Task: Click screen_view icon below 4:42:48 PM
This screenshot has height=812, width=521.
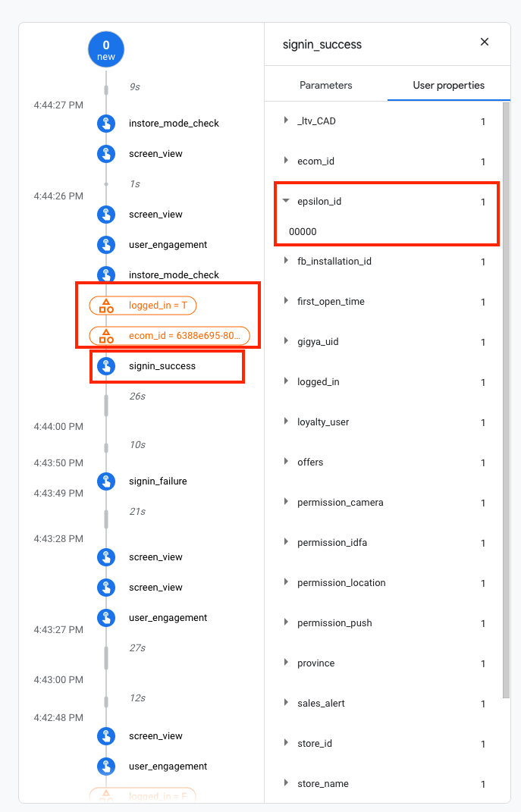Action: (106, 736)
